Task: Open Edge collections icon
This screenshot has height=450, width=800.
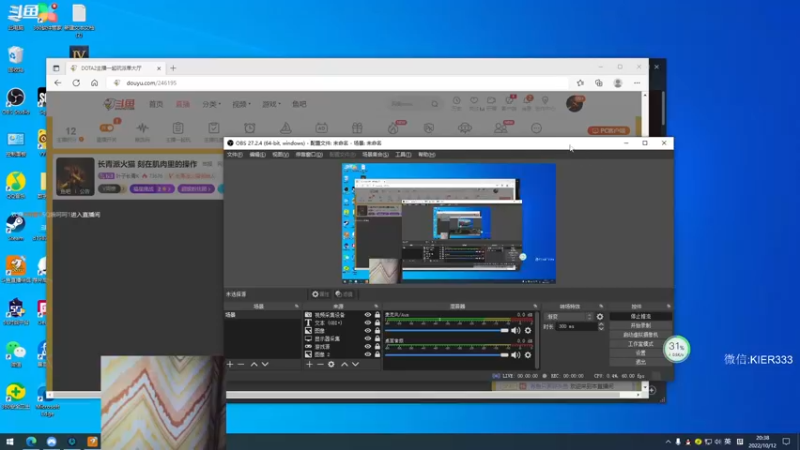Action: point(598,83)
